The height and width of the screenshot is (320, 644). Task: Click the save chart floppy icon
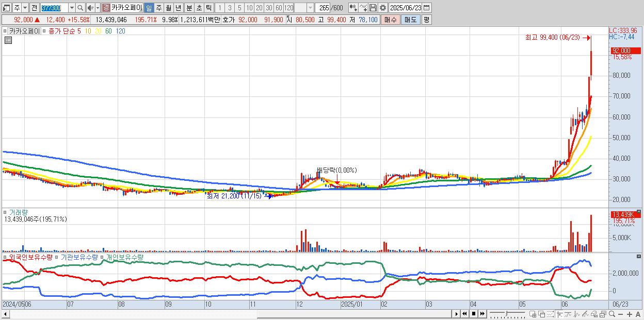(373, 8)
